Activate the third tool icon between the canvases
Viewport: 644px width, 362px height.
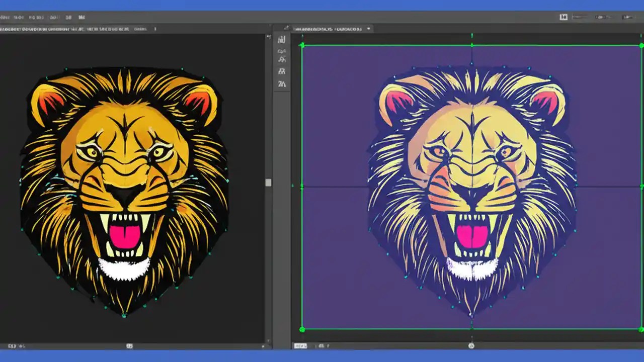click(282, 59)
